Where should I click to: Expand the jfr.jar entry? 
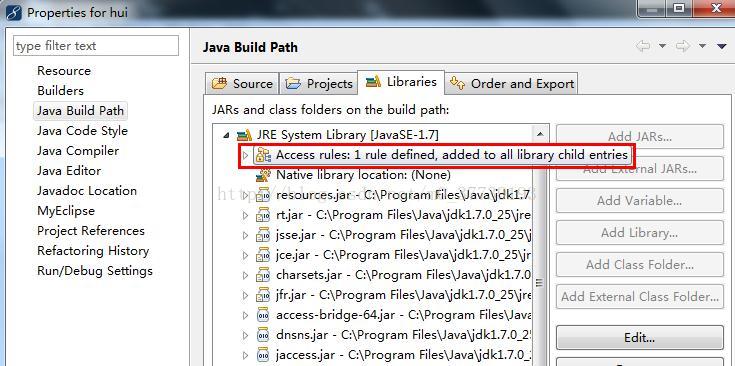245,295
